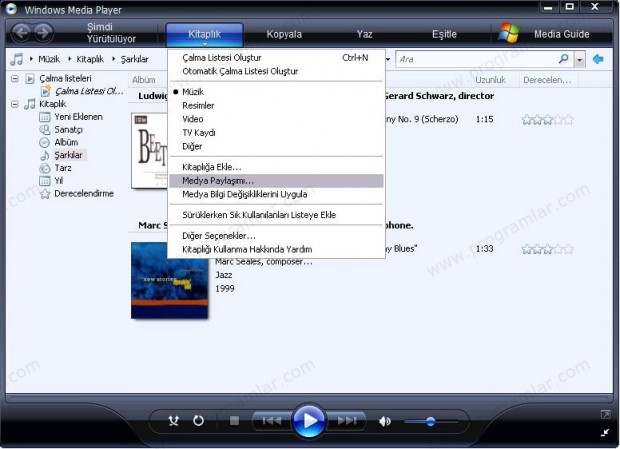
Task: Expand the Kitaplık breadcrumb arrow
Action: click(x=70, y=59)
